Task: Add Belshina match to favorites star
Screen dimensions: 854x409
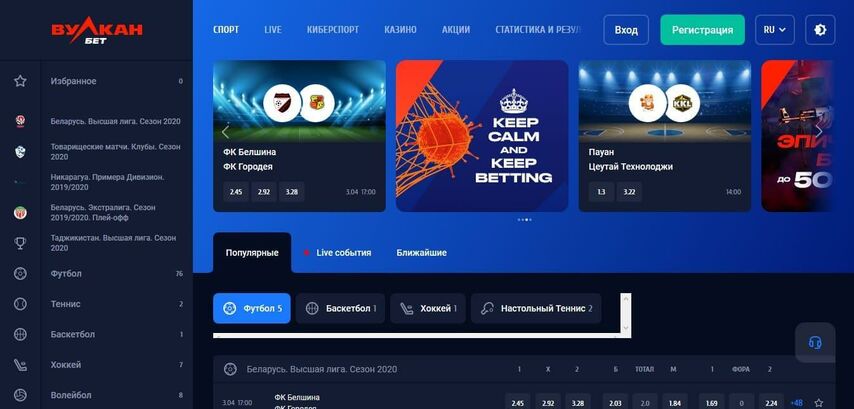Action: [819, 403]
